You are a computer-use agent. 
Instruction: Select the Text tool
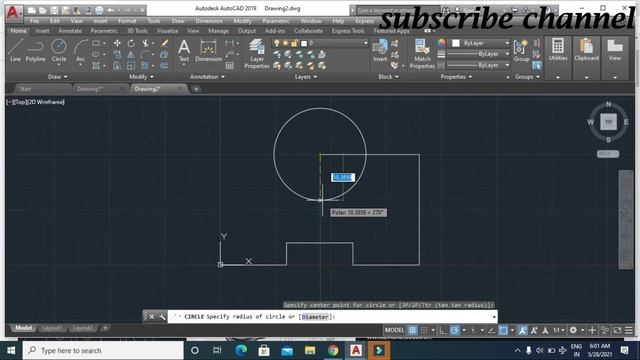pyautogui.click(x=184, y=51)
